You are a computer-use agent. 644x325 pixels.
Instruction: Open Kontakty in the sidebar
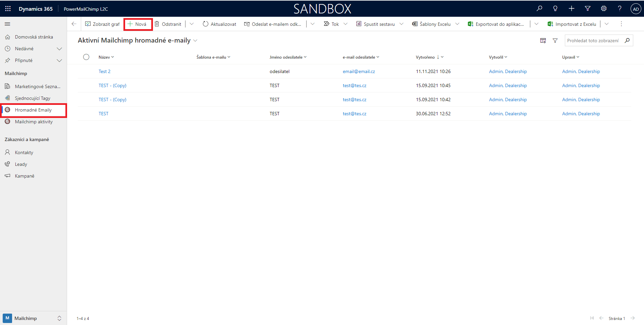tap(24, 152)
